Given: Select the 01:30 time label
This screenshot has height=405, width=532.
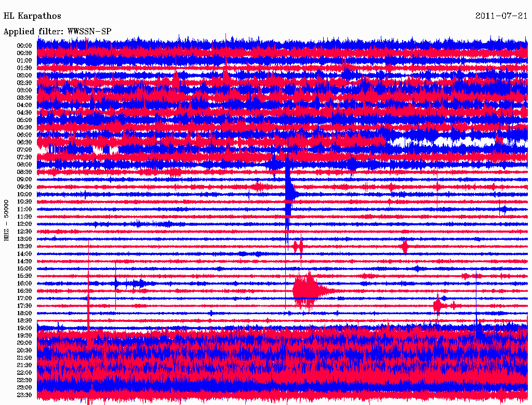Looking at the screenshot, I should click(24, 68).
